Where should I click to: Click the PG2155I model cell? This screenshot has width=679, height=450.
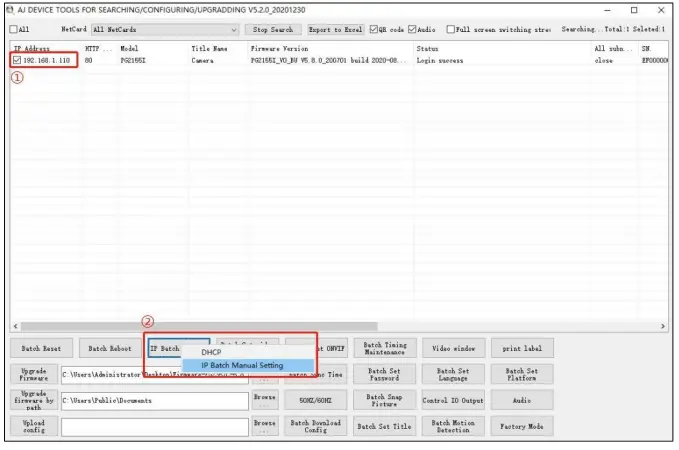coord(133,61)
